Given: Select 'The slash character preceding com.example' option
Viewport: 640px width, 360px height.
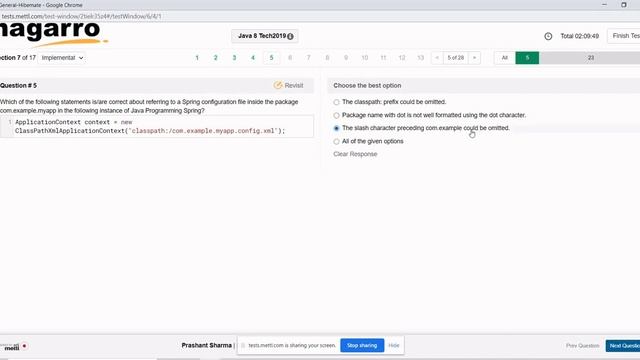Looking at the screenshot, I should point(336,128).
